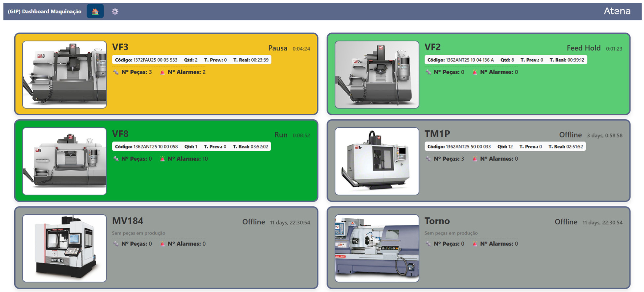Image resolution: width=644 pixels, height=292 pixels.
Task: Click the TM1P código info box
Action: point(505,147)
